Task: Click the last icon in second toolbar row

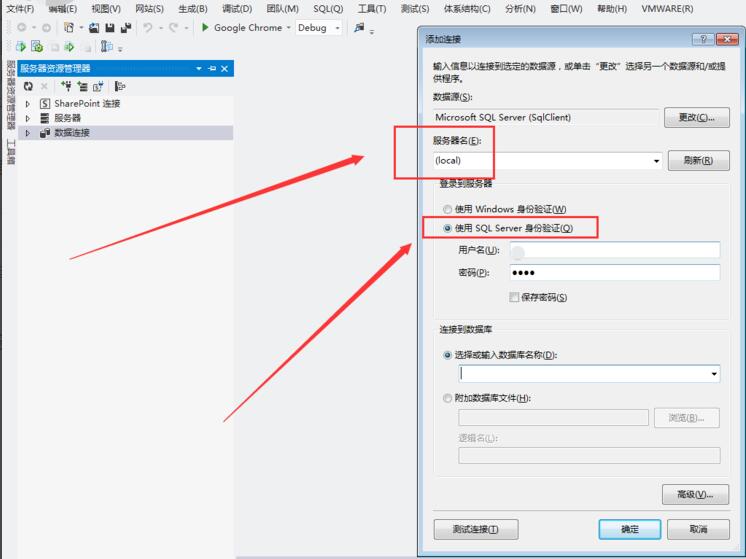Action: tap(107, 47)
